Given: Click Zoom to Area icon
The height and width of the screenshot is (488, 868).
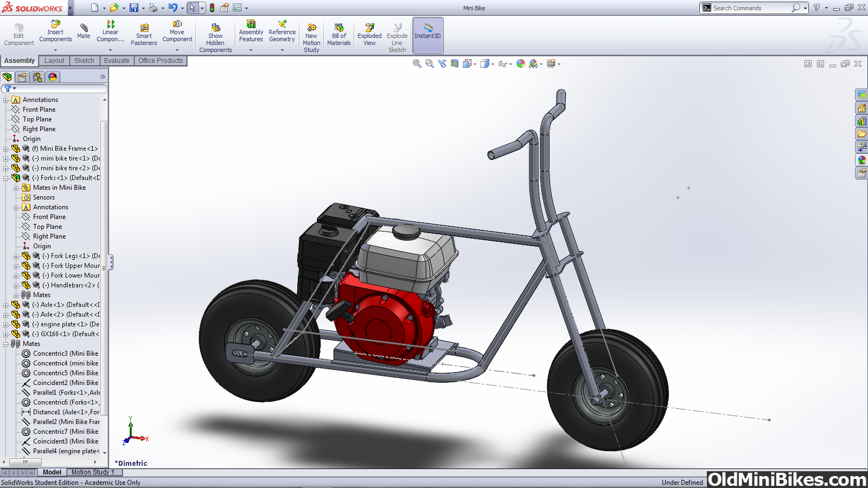Looking at the screenshot, I should (429, 63).
